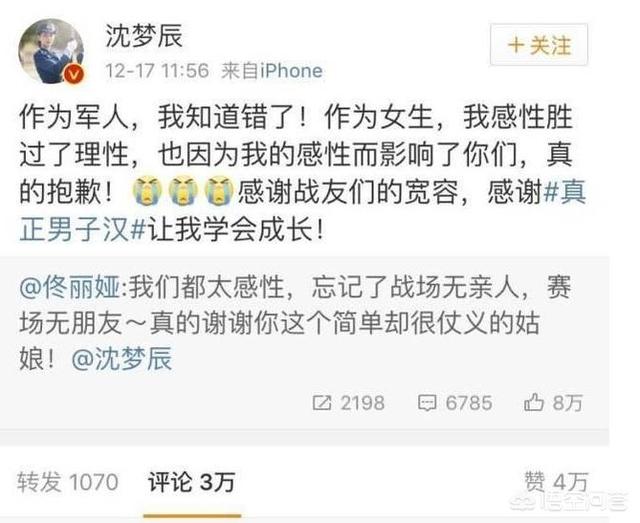Switch to the 赞 4万 tab

(556, 482)
